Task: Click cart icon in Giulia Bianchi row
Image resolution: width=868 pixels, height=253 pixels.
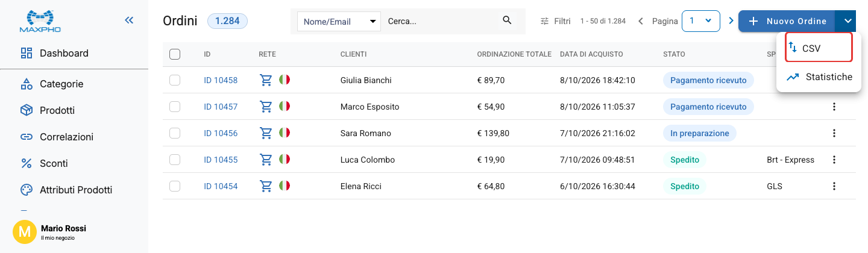Action: [265, 80]
